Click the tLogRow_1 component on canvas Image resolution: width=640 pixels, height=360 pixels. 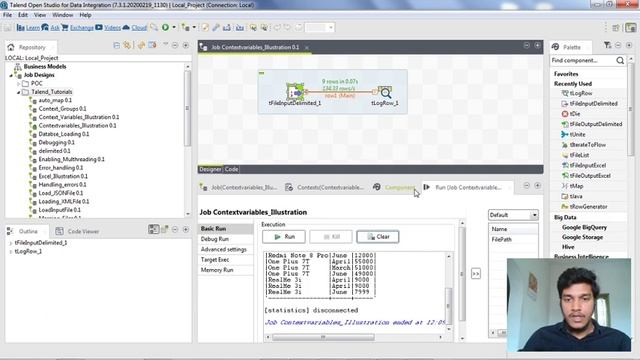[384, 92]
